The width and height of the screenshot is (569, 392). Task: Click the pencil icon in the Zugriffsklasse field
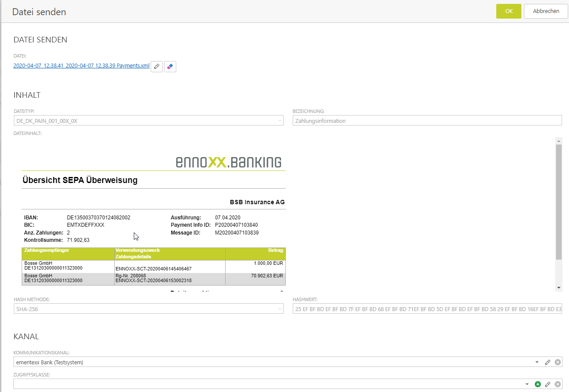548,384
